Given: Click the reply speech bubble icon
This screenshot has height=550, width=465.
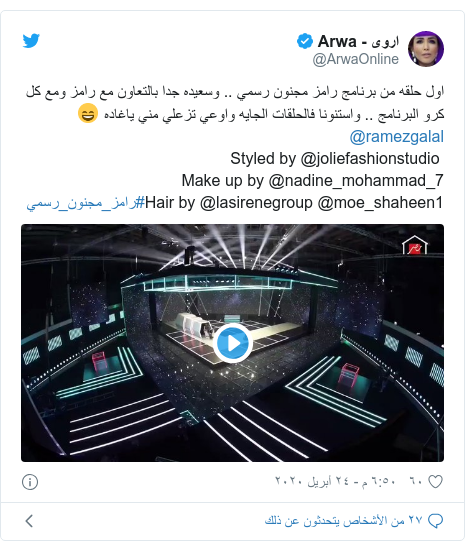Looking at the screenshot, I should (436, 521).
